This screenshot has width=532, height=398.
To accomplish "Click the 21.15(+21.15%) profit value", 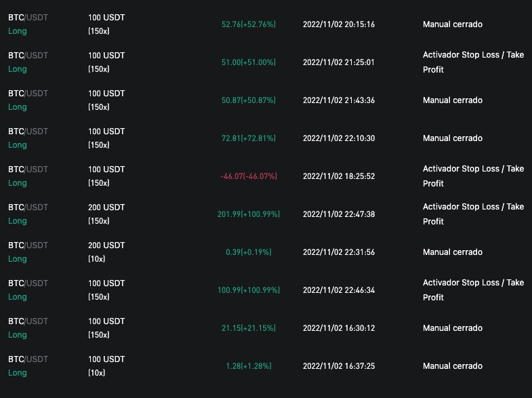I will [248, 328].
